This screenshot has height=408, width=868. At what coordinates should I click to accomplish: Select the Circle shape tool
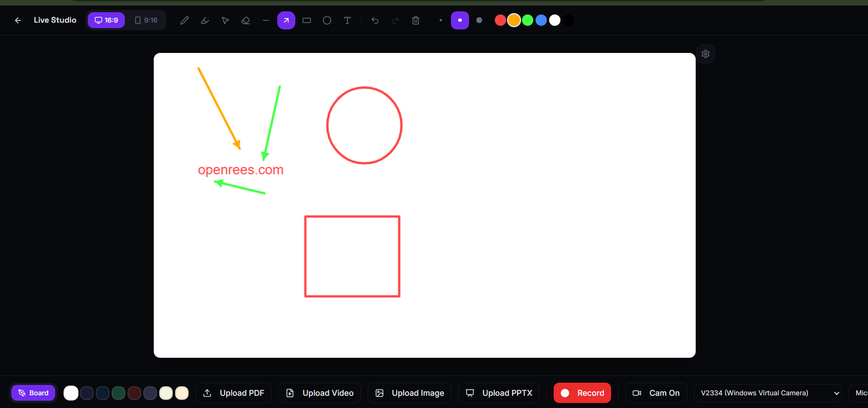[327, 20]
